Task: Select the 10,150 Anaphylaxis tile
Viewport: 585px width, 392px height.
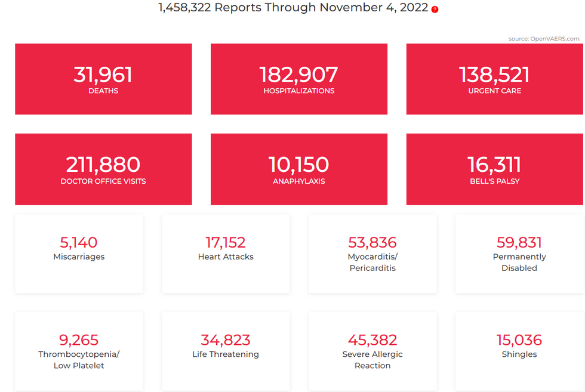Action: [298, 169]
